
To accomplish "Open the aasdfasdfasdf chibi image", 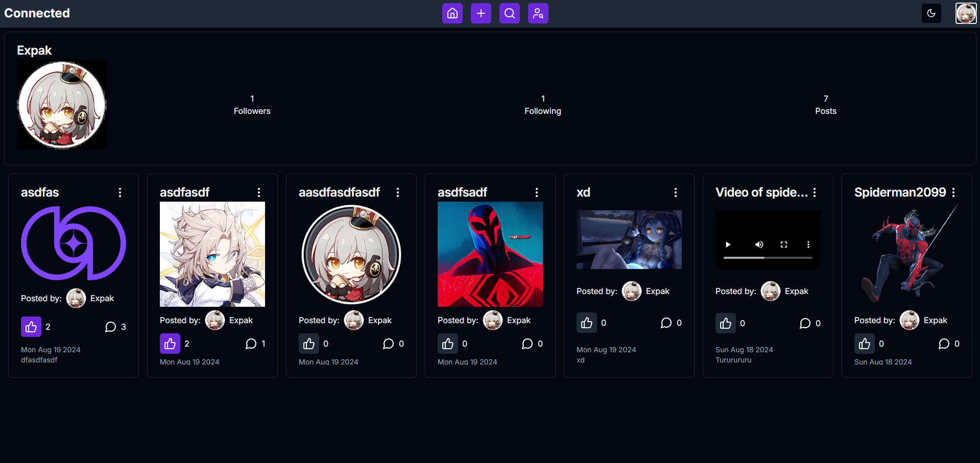I will coord(351,254).
